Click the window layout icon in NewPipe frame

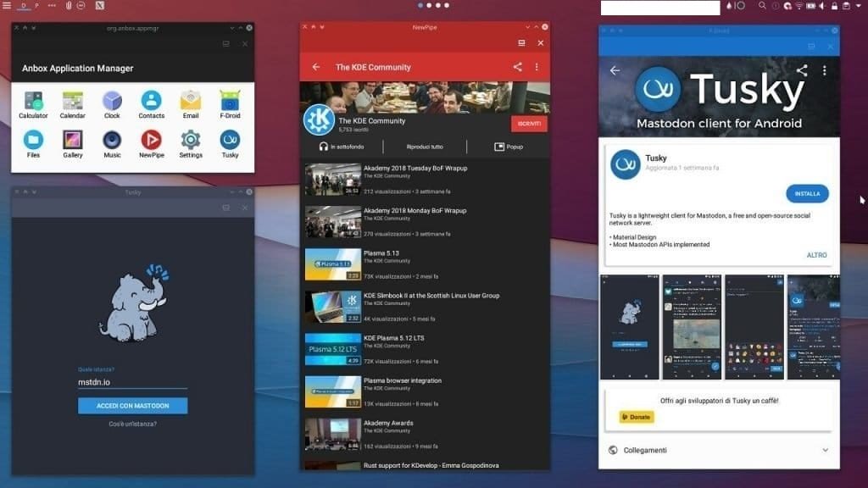(521, 42)
